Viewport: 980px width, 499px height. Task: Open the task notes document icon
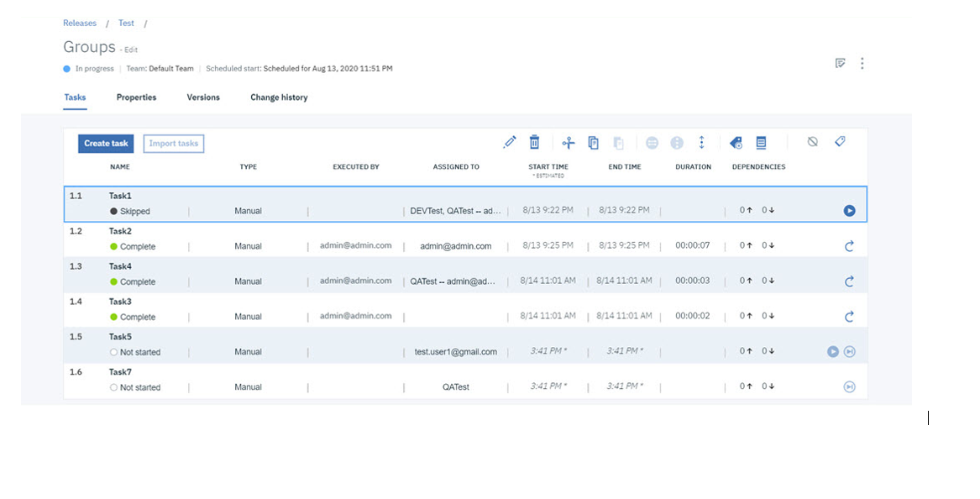[x=762, y=142]
